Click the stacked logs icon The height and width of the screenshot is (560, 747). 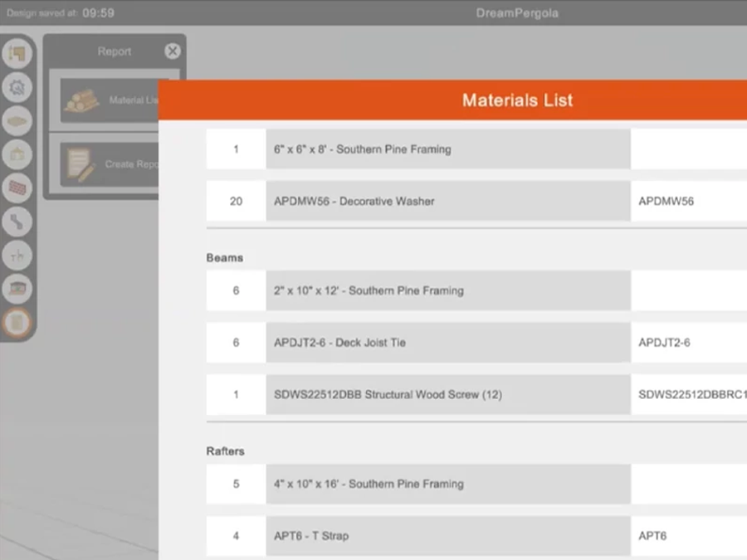(x=83, y=100)
